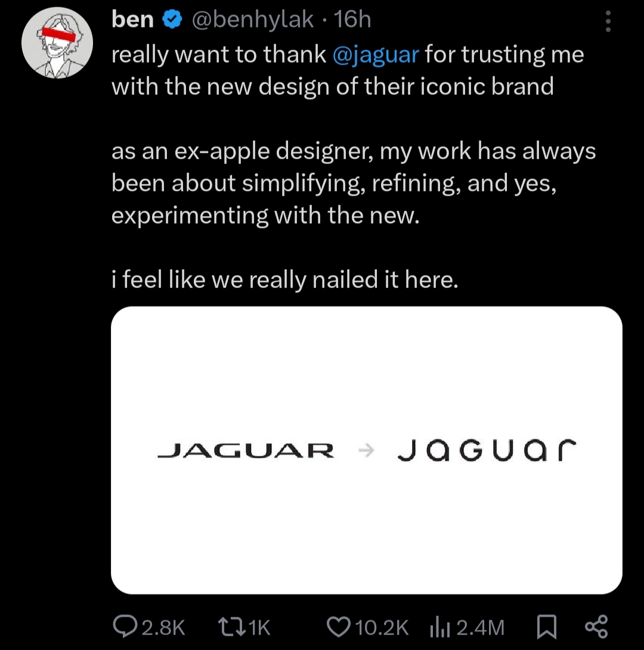
Task: Open view analytics bar chart icon
Action: click(439, 626)
